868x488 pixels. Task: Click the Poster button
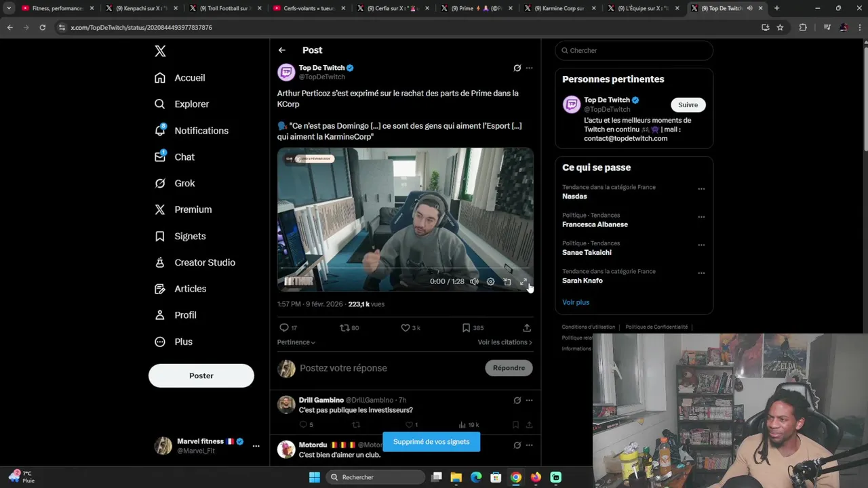coord(201,375)
